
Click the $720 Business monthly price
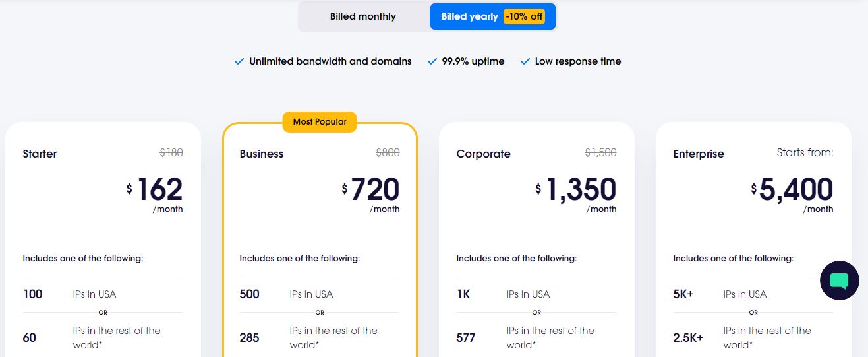370,189
